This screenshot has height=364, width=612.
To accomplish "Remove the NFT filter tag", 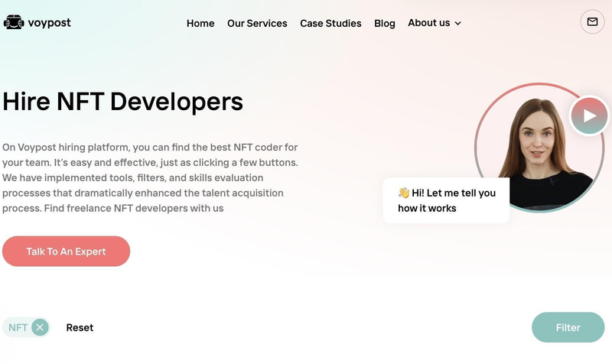I will click(x=40, y=327).
